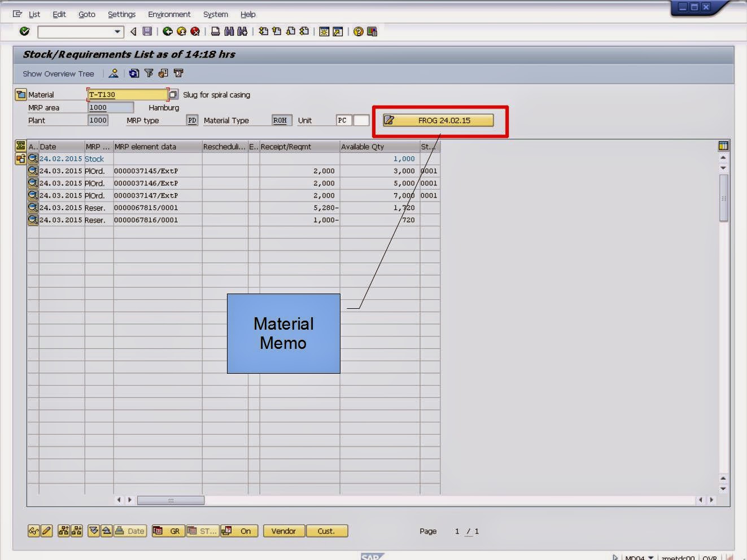Click the Find Next binoculars icon
The image size is (747, 560).
tap(242, 32)
